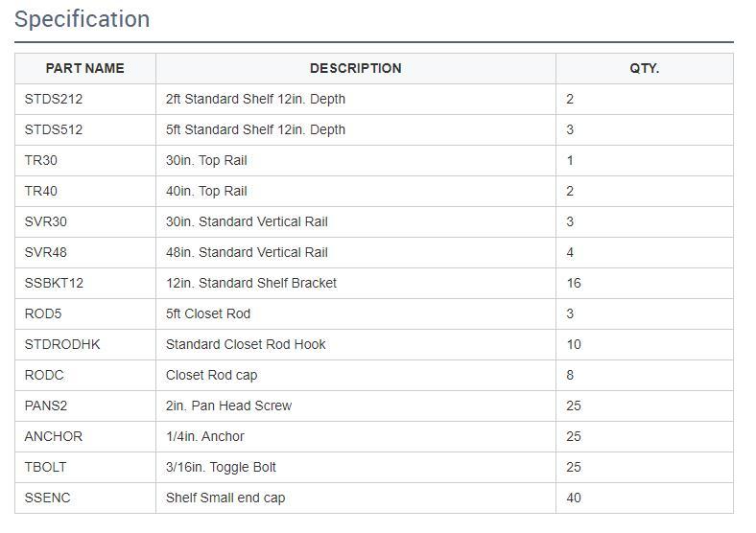756x533 pixels.
Task: Click the 48in. Standard Vertical Rail description
Action: (247, 252)
